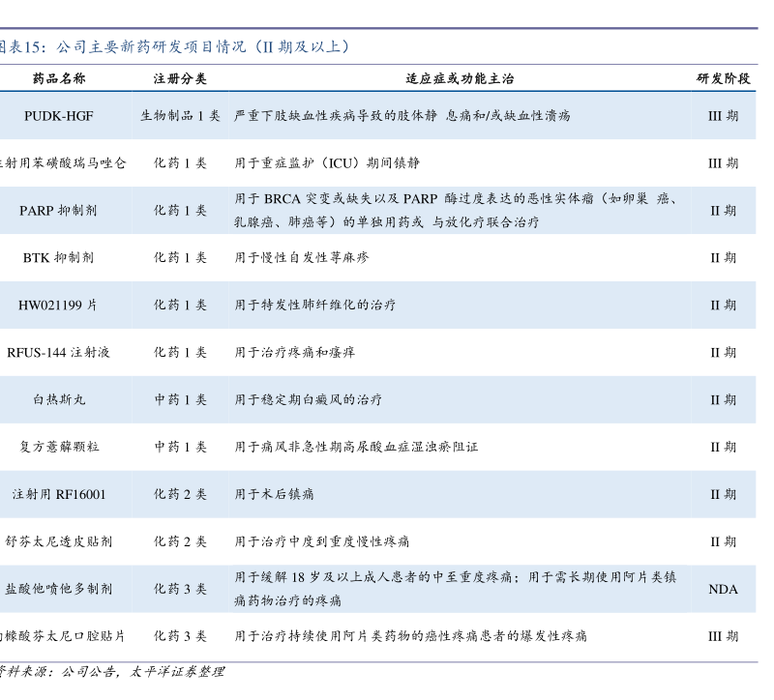Click the ICU sedation indication text

click(327, 163)
